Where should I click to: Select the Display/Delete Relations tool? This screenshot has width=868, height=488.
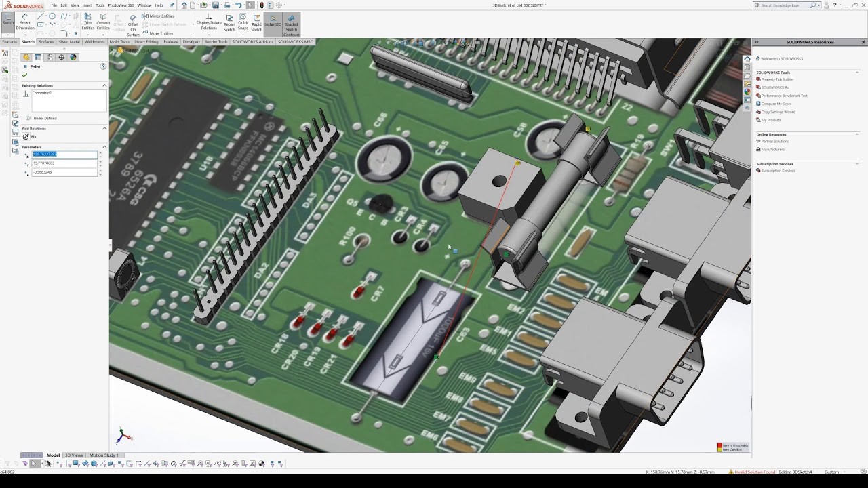[x=208, y=22]
